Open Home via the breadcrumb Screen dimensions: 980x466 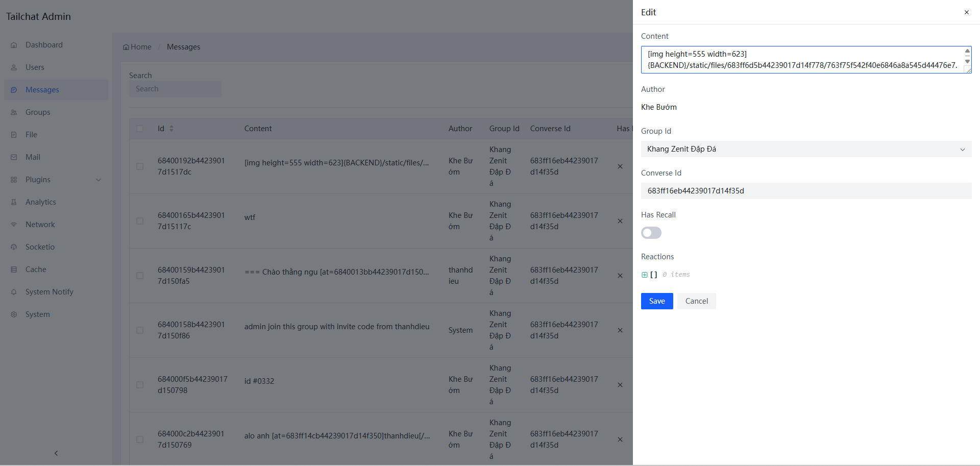[137, 46]
